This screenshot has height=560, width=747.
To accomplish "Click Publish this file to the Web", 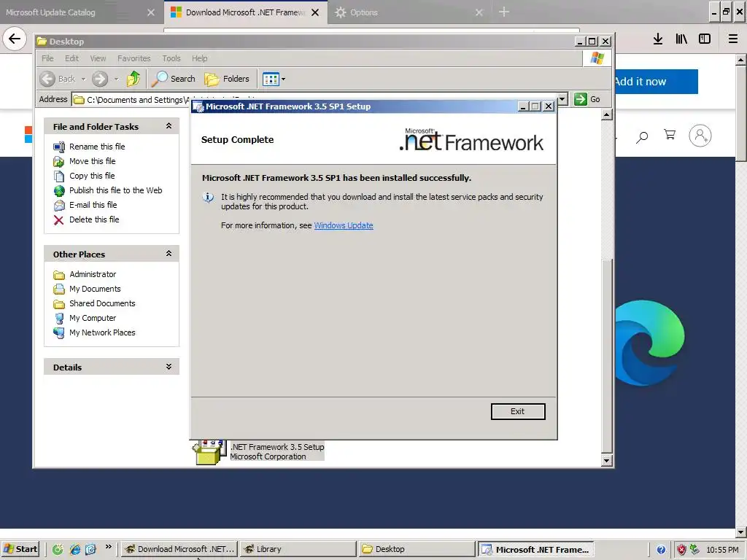I will point(116,190).
